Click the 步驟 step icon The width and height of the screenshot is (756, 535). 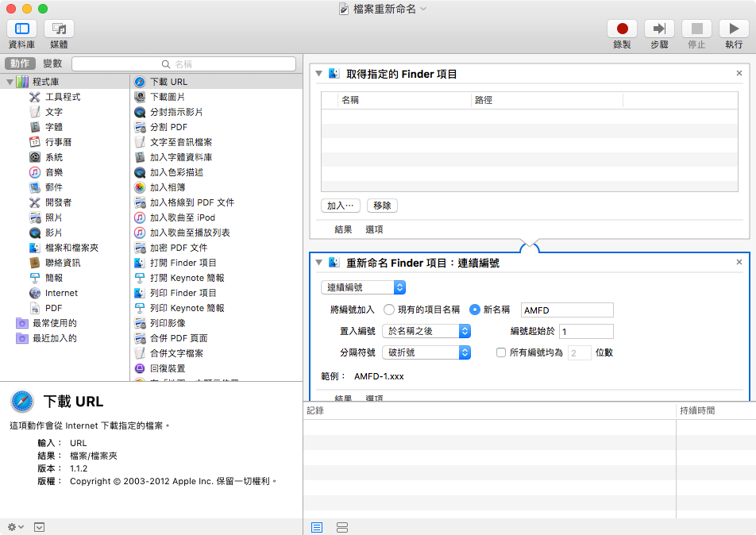[x=659, y=29]
